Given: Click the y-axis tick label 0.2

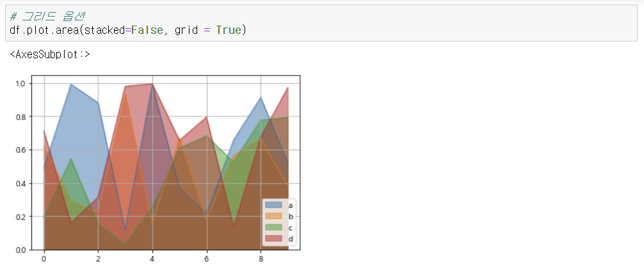Looking at the screenshot, I should [20, 217].
